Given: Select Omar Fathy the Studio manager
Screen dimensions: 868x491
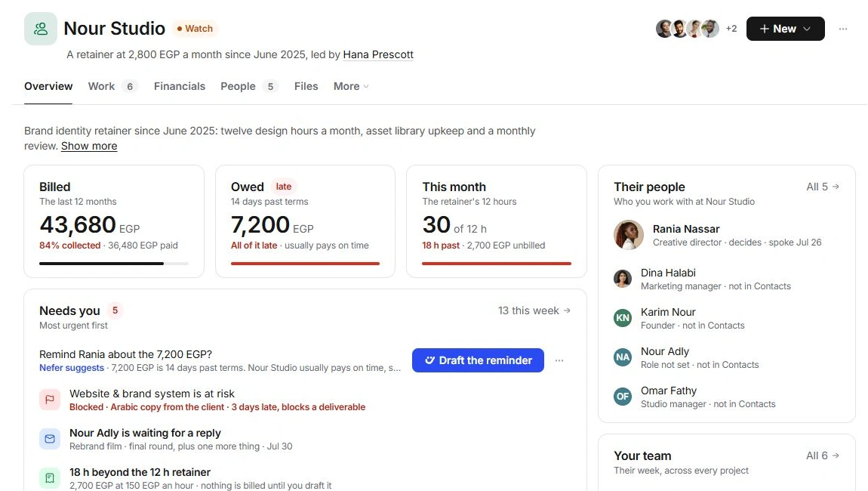Looking at the screenshot, I should click(726, 397).
